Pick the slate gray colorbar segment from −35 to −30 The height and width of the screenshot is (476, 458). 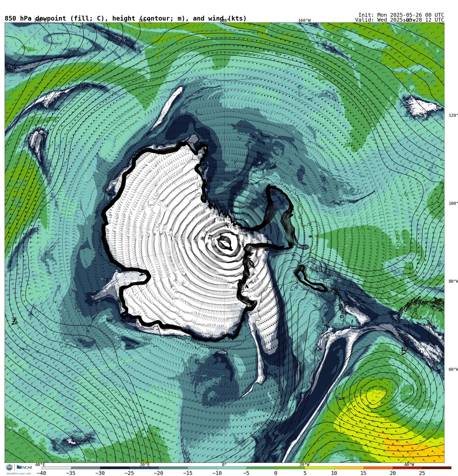(85, 468)
